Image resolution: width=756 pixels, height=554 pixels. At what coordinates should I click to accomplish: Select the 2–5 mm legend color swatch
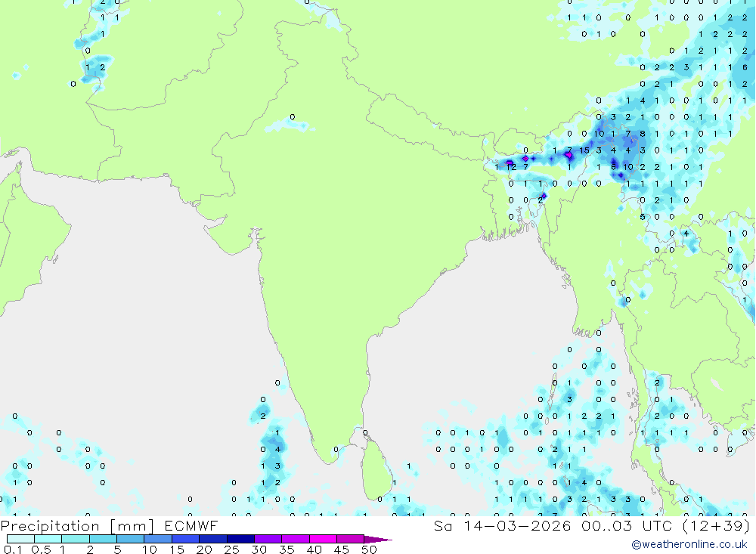[103, 539]
